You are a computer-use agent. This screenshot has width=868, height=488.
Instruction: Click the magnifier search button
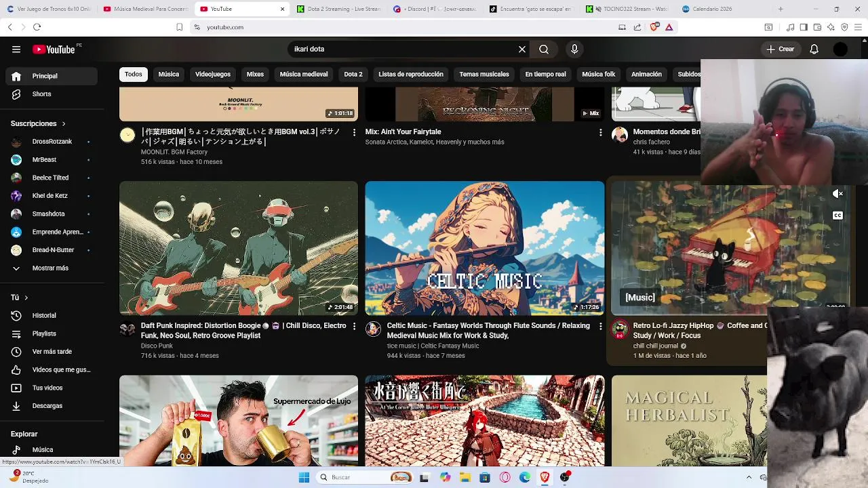544,49
